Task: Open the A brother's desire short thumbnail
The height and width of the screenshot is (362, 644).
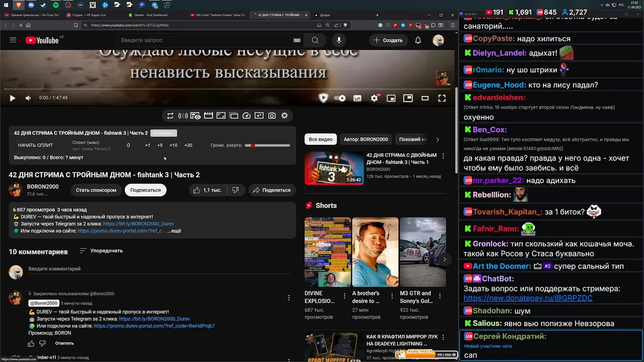Action: [x=375, y=252]
